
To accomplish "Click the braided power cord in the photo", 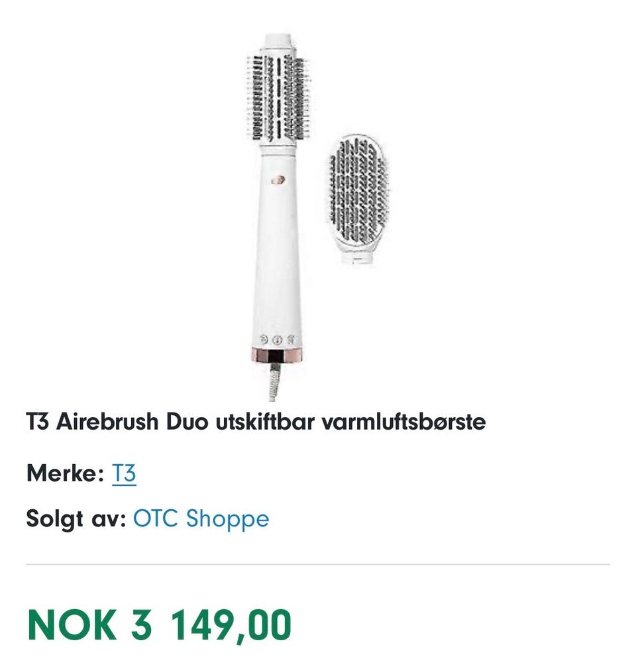I will 274,381.
